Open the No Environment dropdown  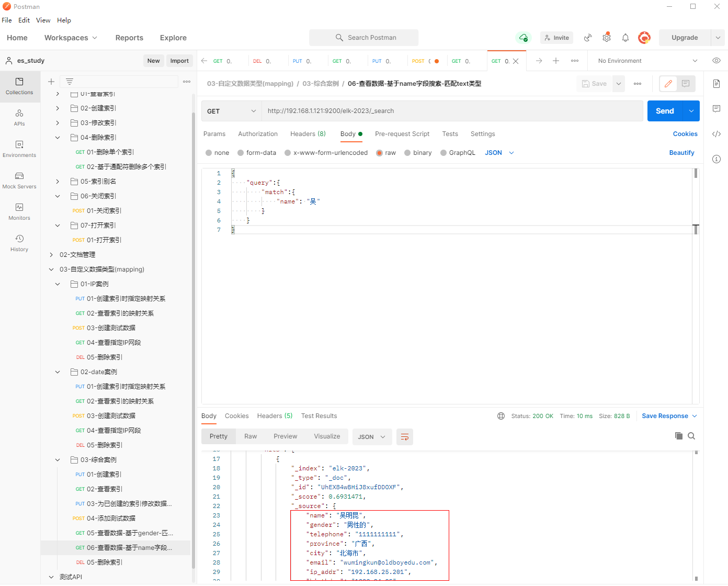coord(647,61)
